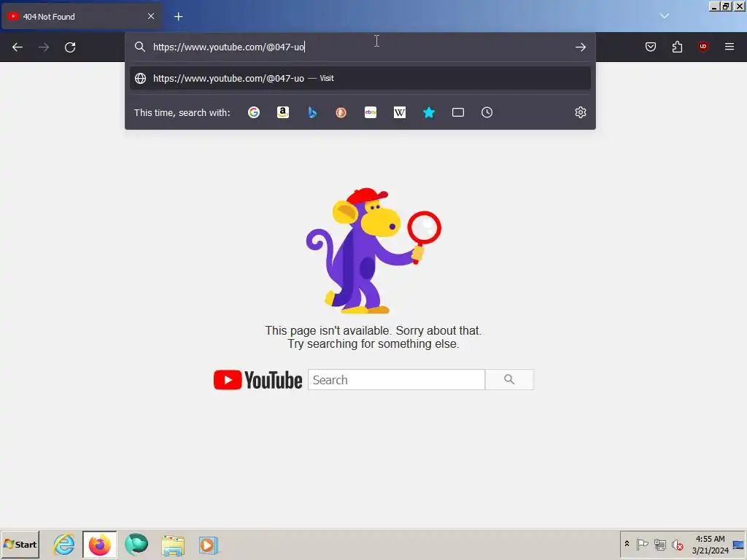747x560 pixels.
Task: Select the 404 Not Found tab
Action: pos(82,17)
